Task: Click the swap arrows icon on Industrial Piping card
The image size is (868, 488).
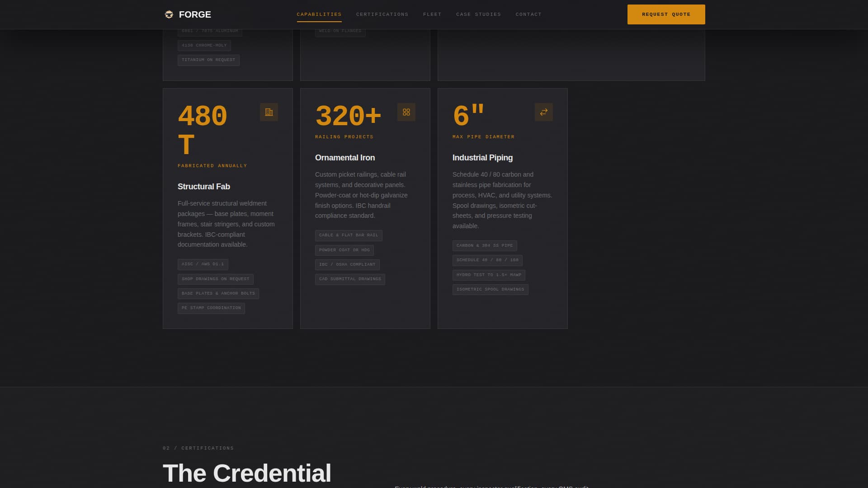Action: (544, 112)
